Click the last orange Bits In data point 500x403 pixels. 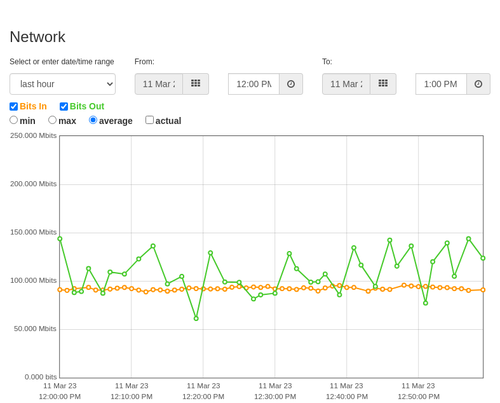pos(483,290)
